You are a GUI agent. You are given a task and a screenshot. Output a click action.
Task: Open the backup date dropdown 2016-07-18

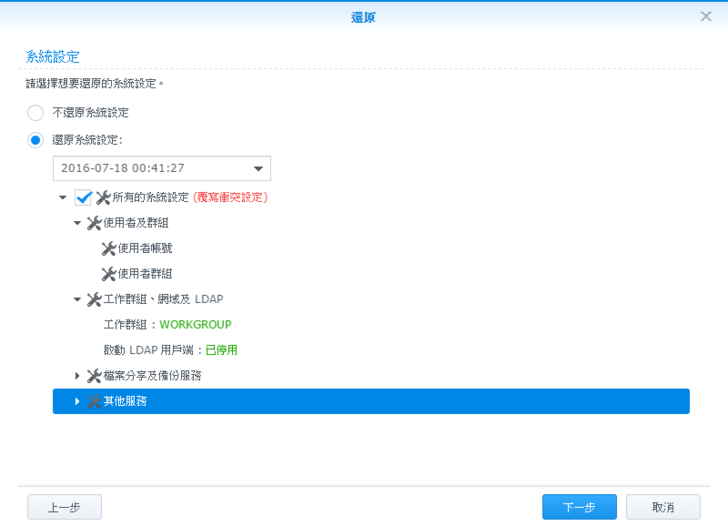click(162, 168)
